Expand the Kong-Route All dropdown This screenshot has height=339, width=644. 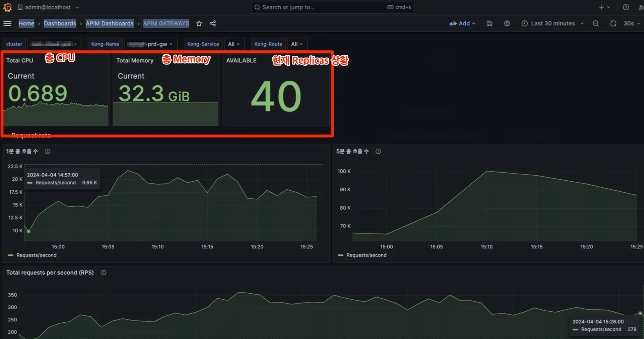[297, 44]
